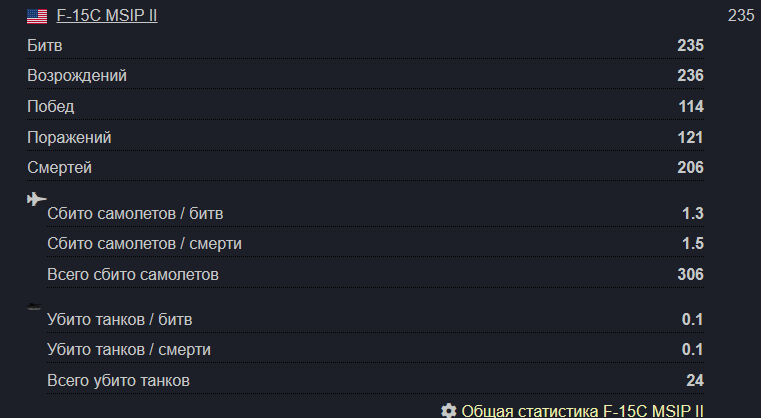The height and width of the screenshot is (418, 761).
Task: Click the airplane icon above aircraft stats
Action: point(37,198)
